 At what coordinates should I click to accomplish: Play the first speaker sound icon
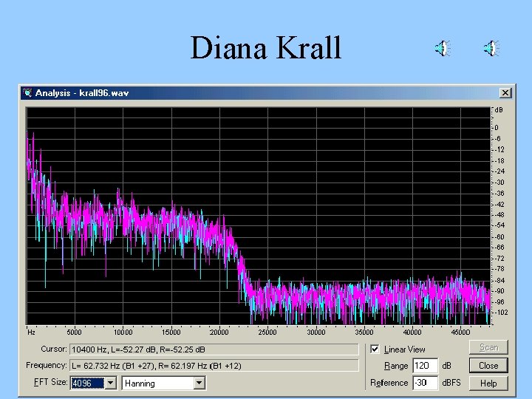point(443,48)
